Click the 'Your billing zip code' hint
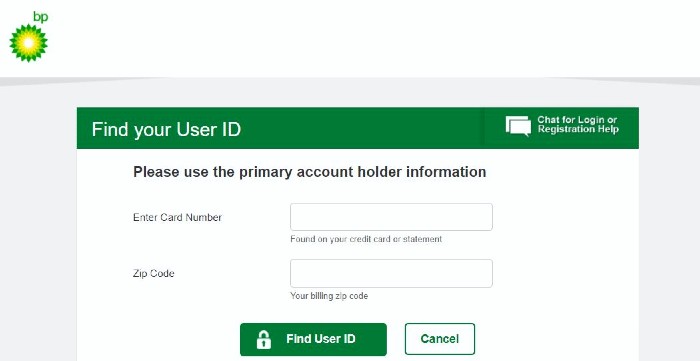Screen dimensions: 700x361 [329, 296]
